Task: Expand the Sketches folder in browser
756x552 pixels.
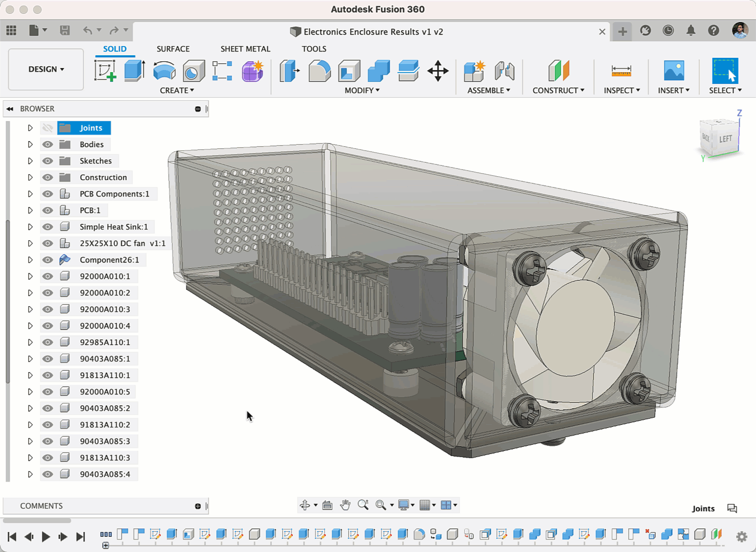Action: click(30, 161)
